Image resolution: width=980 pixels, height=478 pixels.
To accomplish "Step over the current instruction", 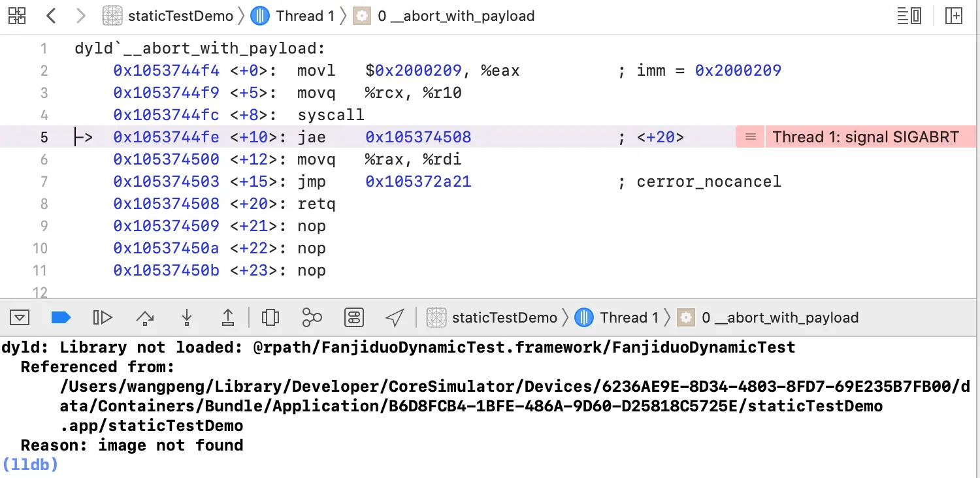I will tap(145, 318).
